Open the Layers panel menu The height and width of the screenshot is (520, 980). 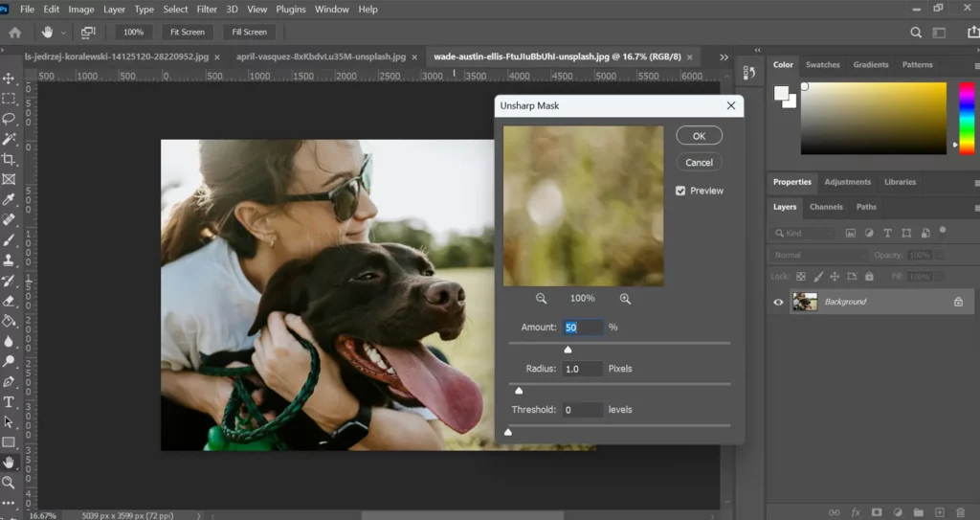click(977, 208)
